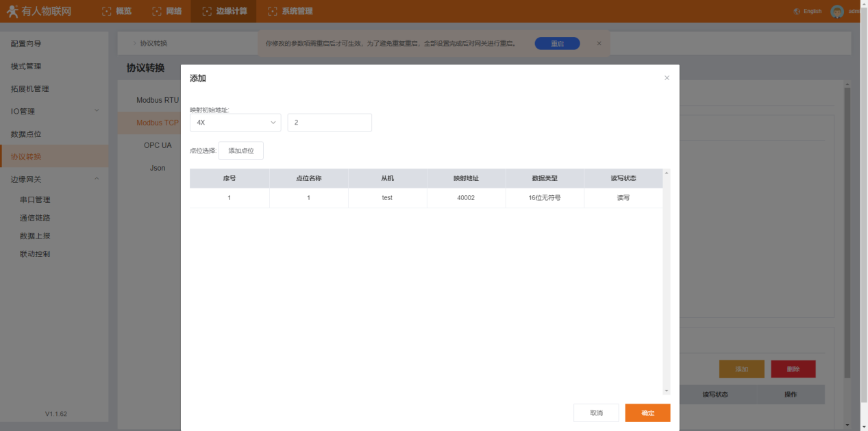The height and width of the screenshot is (431, 868).
Task: Open the 网络 network tab
Action: pos(167,11)
